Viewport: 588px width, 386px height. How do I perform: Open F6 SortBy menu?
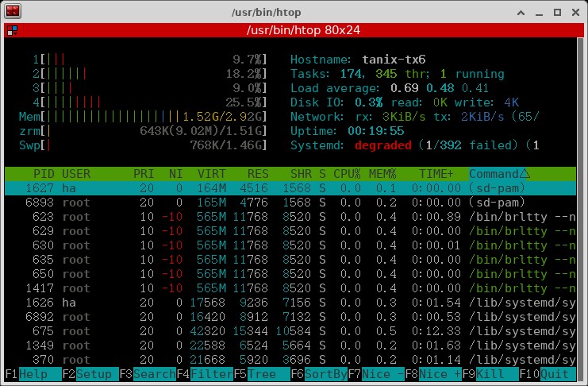pyautogui.click(x=319, y=374)
